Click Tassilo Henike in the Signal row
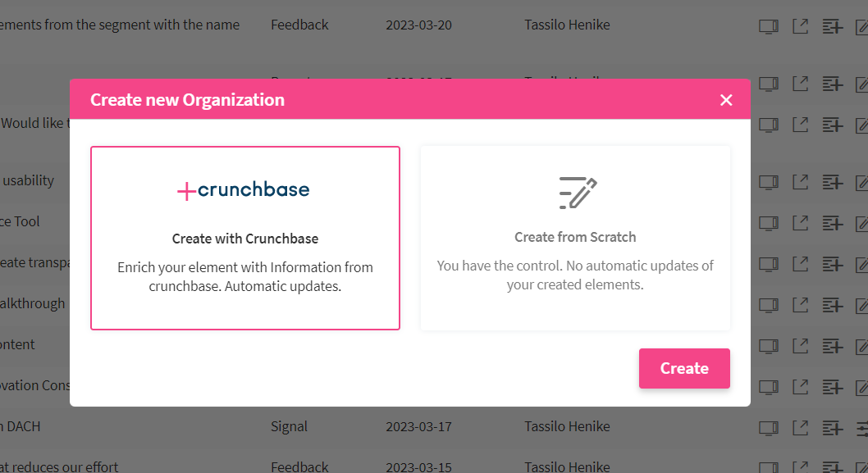The width and height of the screenshot is (868, 473). [x=567, y=426]
